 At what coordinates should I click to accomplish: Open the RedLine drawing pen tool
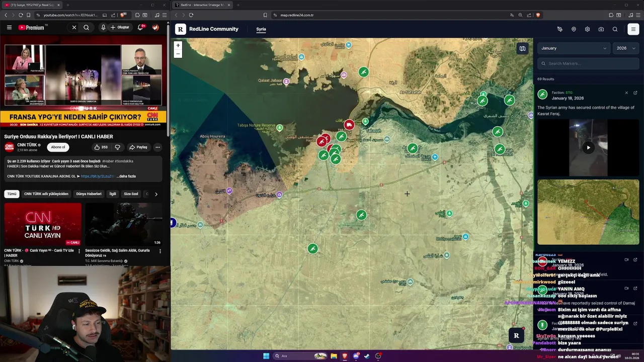pos(560,29)
